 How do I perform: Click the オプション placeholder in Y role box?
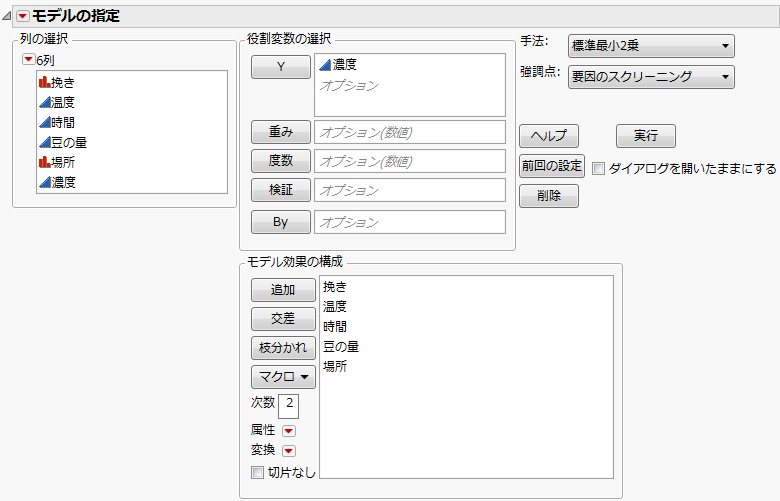point(349,86)
